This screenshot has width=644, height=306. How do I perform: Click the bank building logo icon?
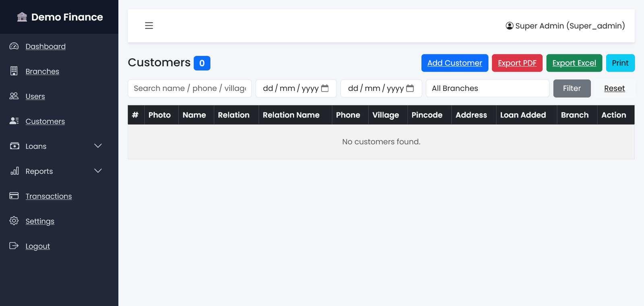(22, 17)
